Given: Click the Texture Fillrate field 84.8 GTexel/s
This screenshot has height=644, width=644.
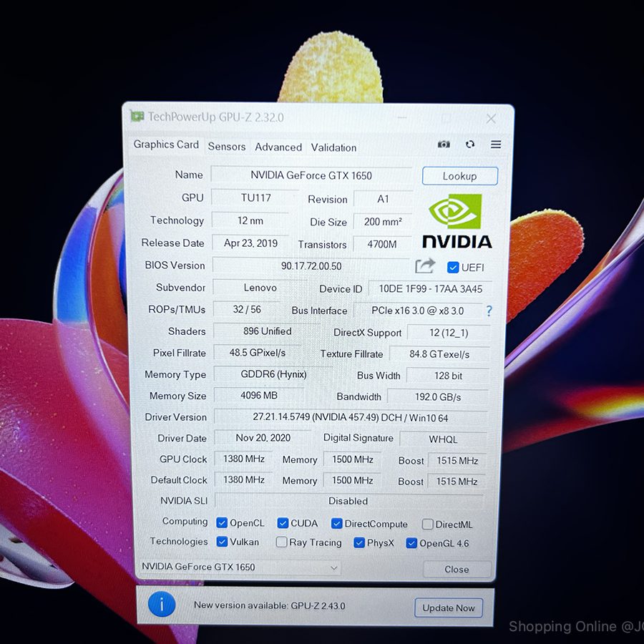Looking at the screenshot, I should tap(439, 354).
